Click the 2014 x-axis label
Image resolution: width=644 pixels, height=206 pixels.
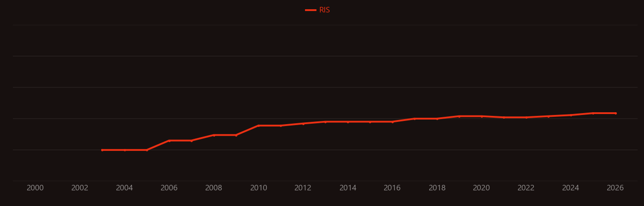348,188
